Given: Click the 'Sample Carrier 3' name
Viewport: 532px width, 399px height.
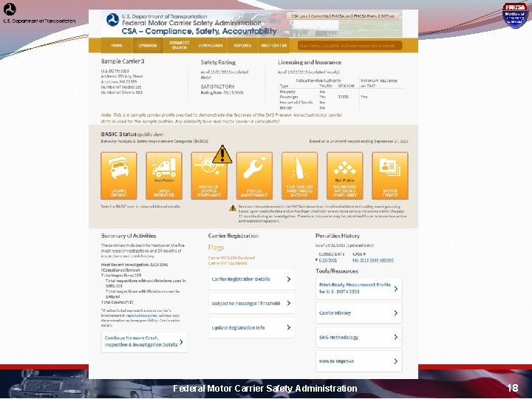Looking at the screenshot, I should pyautogui.click(x=123, y=61).
